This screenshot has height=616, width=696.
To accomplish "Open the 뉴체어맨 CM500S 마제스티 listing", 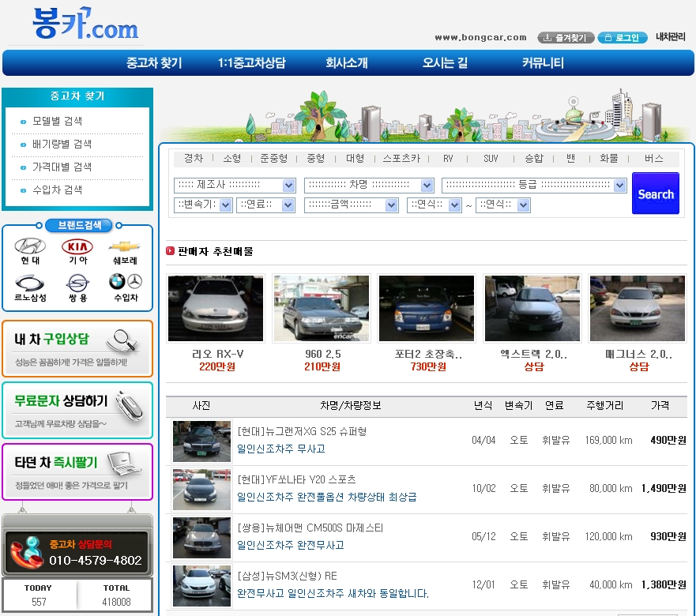I will coord(310,528).
